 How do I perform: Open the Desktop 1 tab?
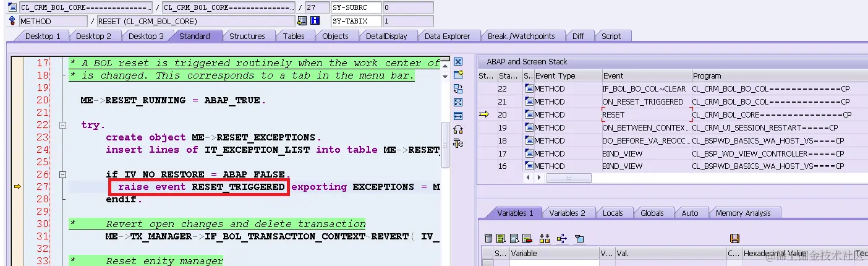click(43, 36)
